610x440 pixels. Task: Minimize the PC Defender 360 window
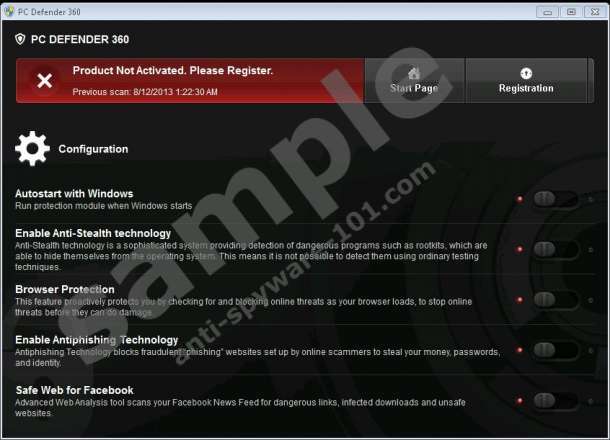(547, 11)
